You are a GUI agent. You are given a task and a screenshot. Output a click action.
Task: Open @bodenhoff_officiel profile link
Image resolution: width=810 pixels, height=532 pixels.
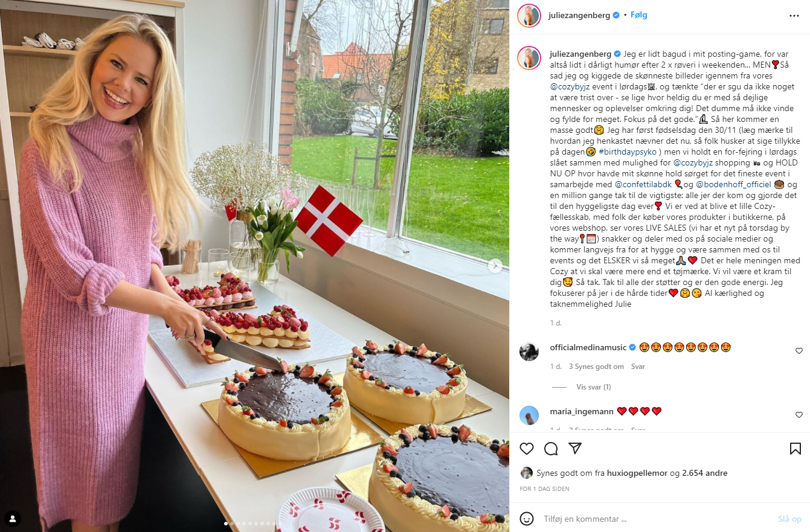(734, 184)
